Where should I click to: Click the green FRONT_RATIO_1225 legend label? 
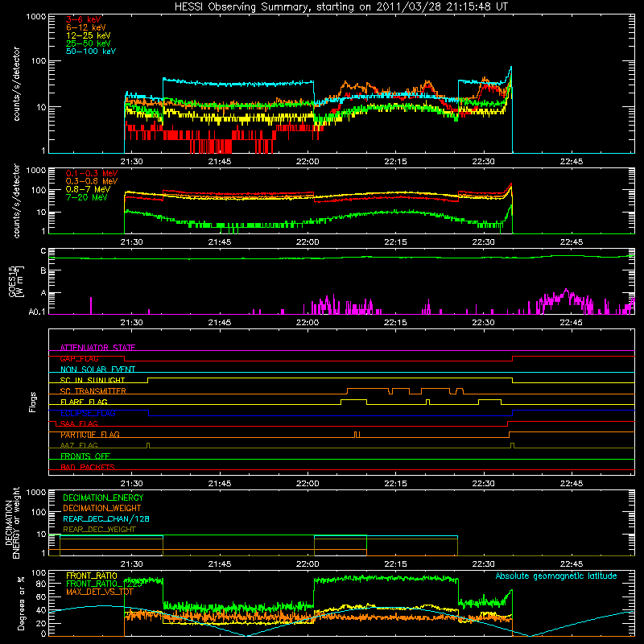tap(104, 584)
